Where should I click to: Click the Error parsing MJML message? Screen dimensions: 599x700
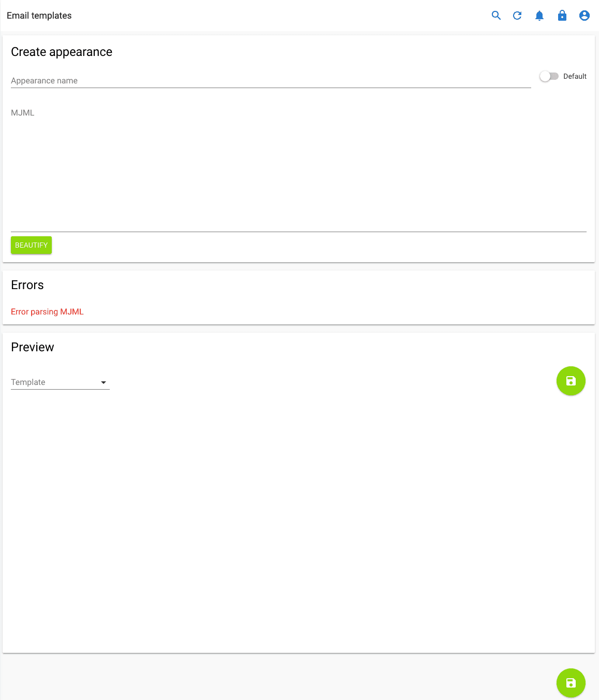coord(47,311)
